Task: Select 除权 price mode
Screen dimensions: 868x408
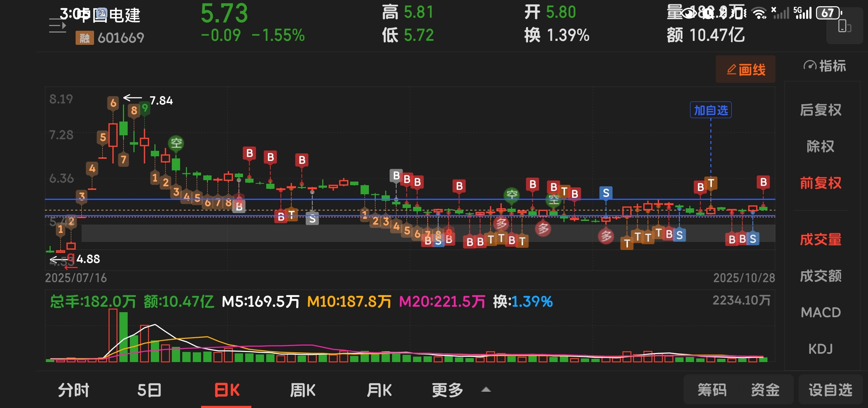Action: (x=820, y=146)
